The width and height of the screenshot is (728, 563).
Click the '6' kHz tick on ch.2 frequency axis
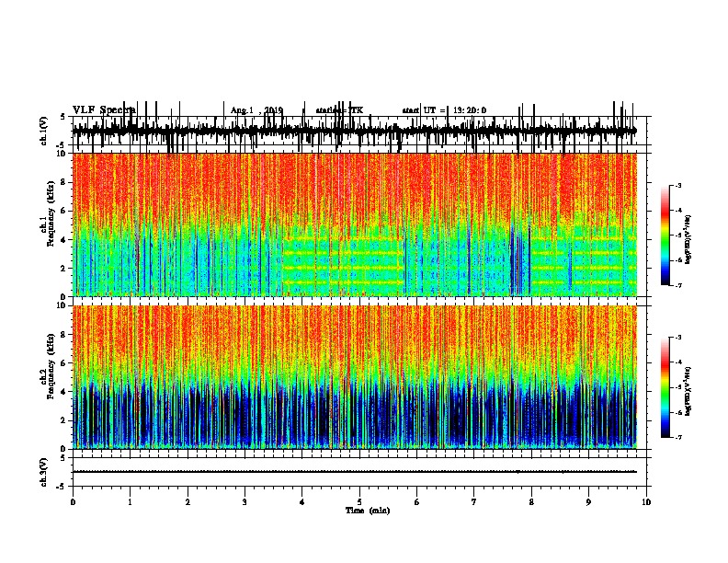pyautogui.click(x=63, y=363)
